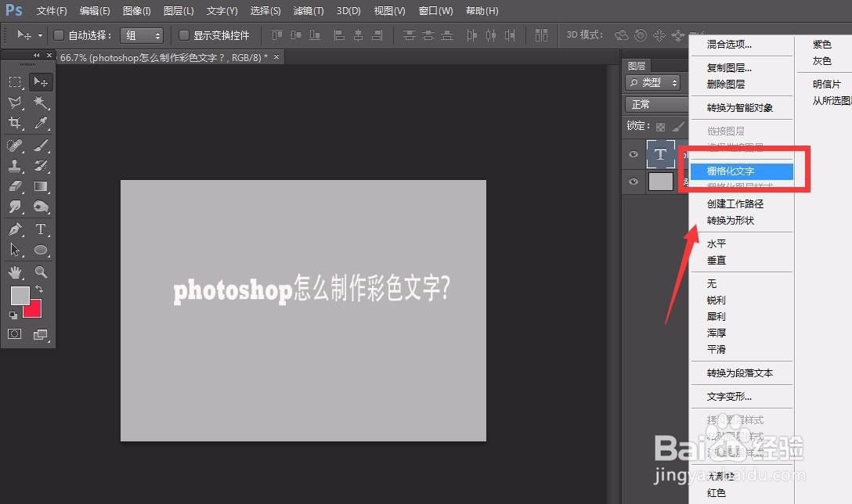Open the 窗口(W) menu
Viewport: 852px width, 504px height.
coord(435,11)
